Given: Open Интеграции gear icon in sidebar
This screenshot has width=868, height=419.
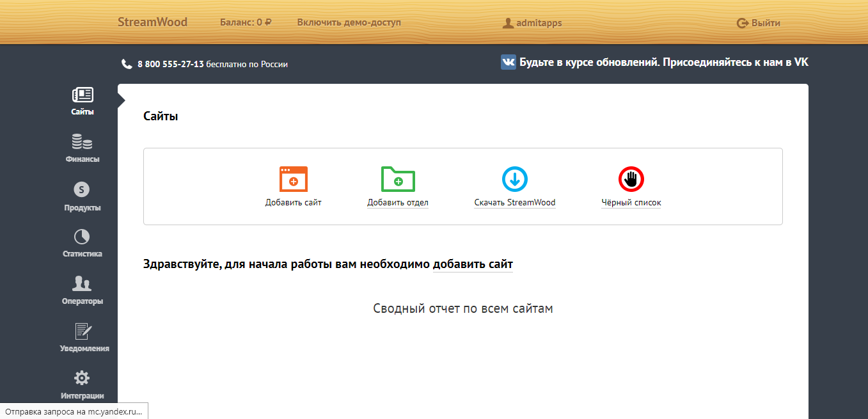Looking at the screenshot, I should [82, 378].
